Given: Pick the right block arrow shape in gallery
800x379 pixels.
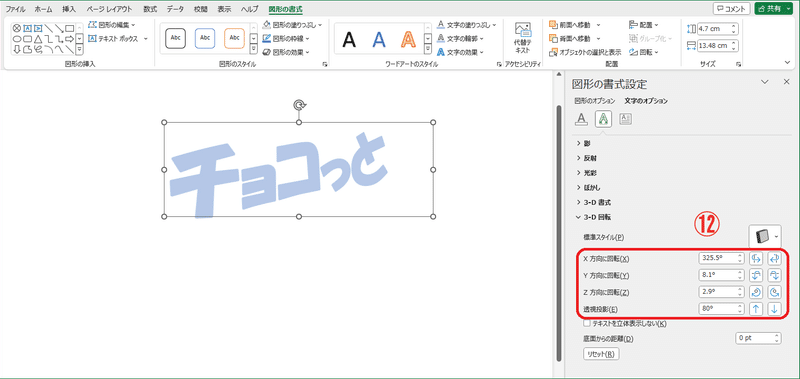Looking at the screenshot, I should click(x=69, y=39).
